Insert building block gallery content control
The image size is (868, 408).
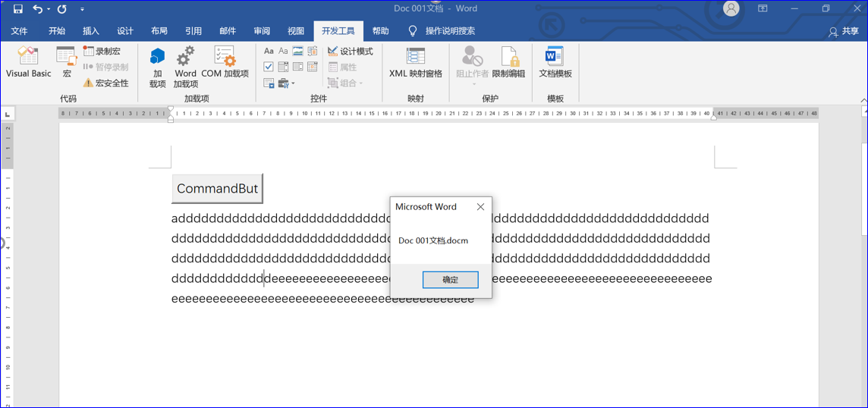click(312, 52)
